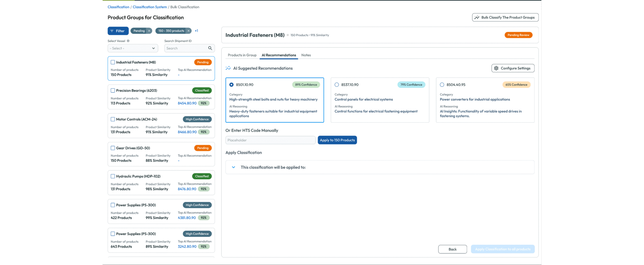Open the Filter button with funnel icon
The width and height of the screenshot is (644, 265).
(x=118, y=31)
